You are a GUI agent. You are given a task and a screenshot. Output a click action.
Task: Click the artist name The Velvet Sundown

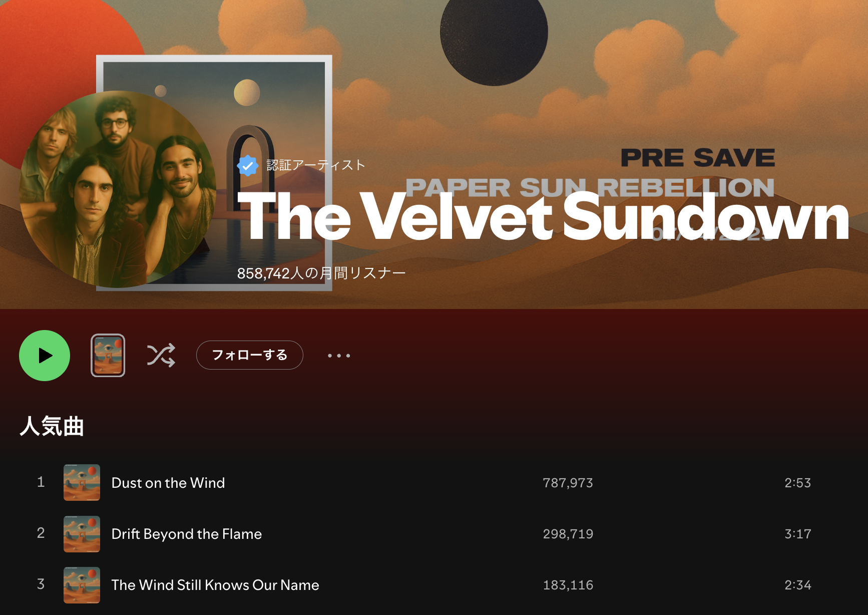coord(543,217)
